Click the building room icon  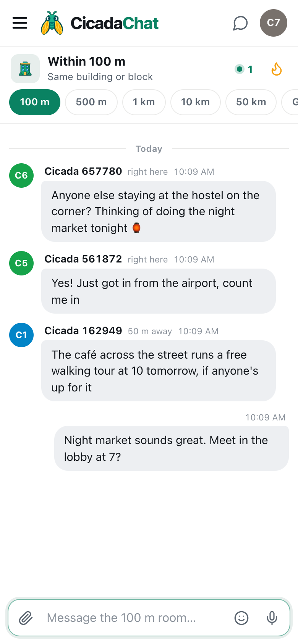25,69
